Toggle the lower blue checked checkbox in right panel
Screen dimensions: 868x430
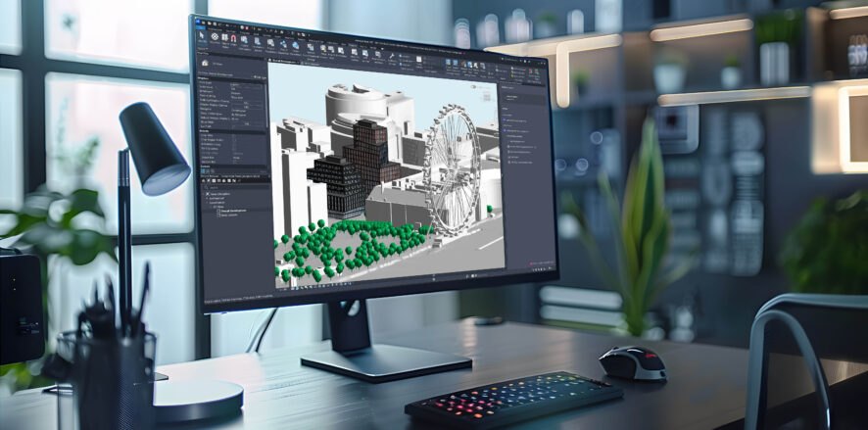coord(505,130)
